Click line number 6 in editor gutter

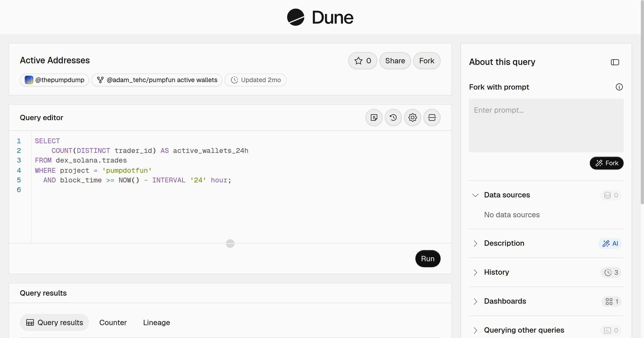[x=19, y=190]
